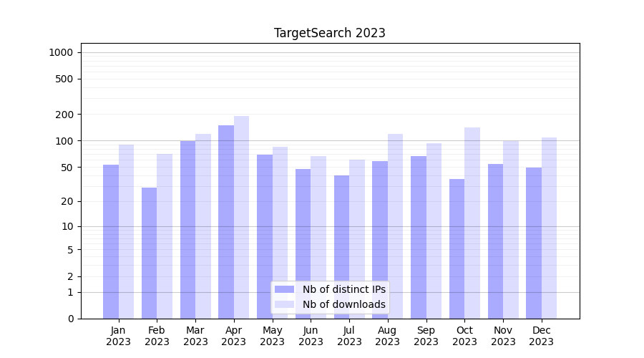This screenshot has width=644, height=358.
Task: Select the 'Nb of downloads' legend label
Action: [343, 304]
